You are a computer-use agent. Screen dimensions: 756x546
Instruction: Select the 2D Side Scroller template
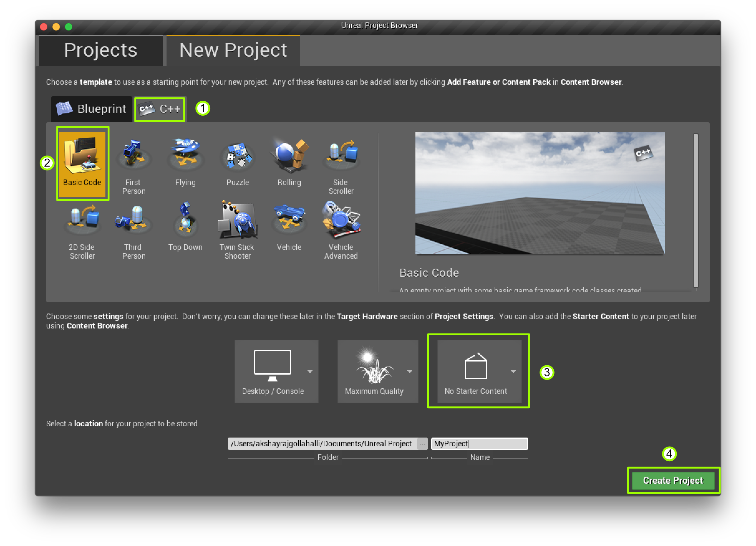[x=82, y=222]
